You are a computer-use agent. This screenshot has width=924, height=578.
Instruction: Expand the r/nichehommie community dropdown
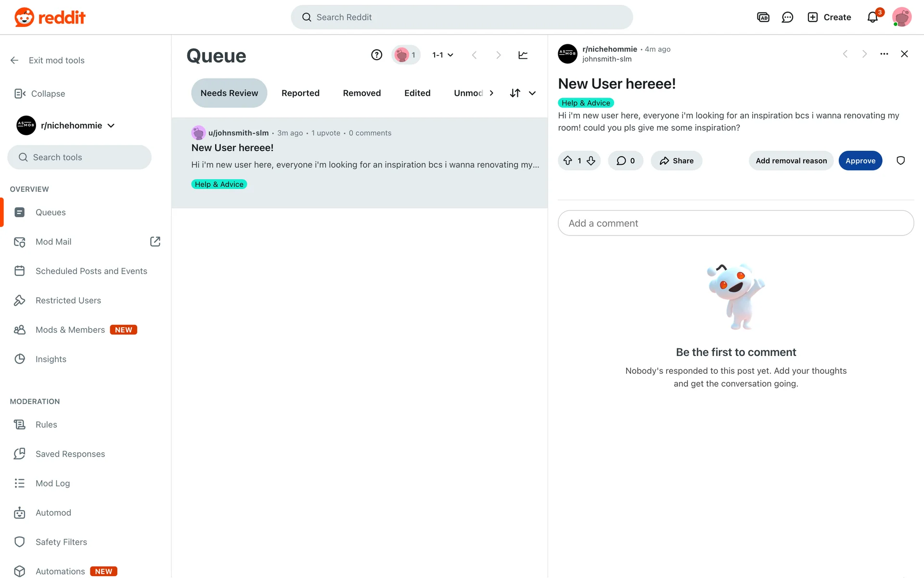(x=111, y=126)
